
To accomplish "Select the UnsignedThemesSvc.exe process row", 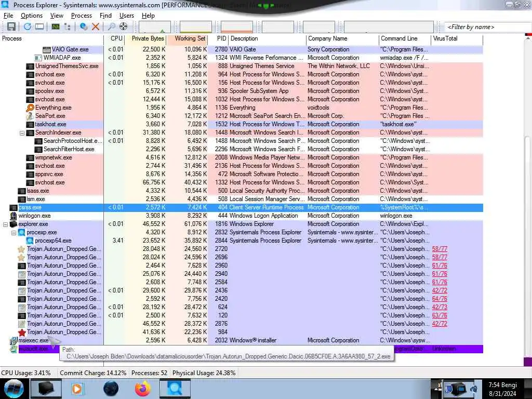I will pos(242,66).
